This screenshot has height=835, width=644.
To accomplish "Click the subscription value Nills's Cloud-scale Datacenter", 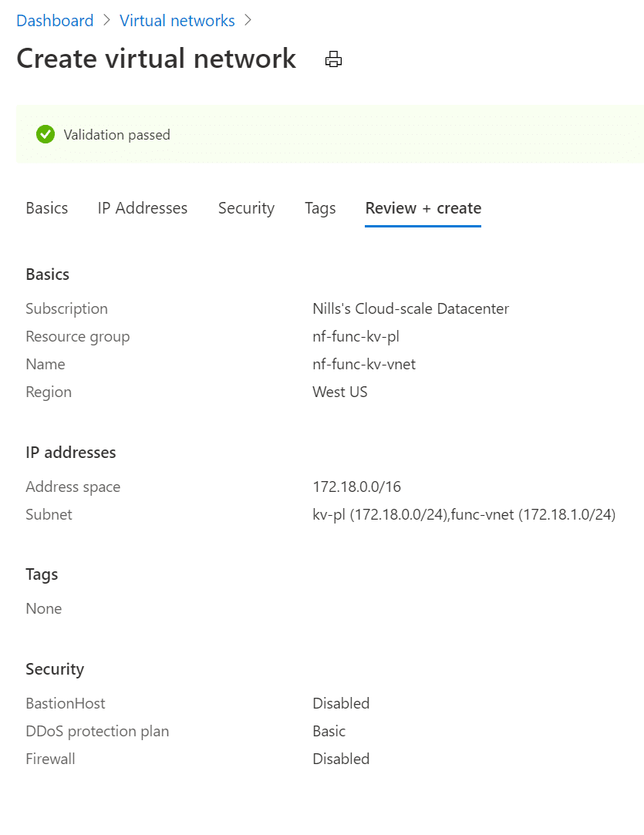I will point(410,309).
